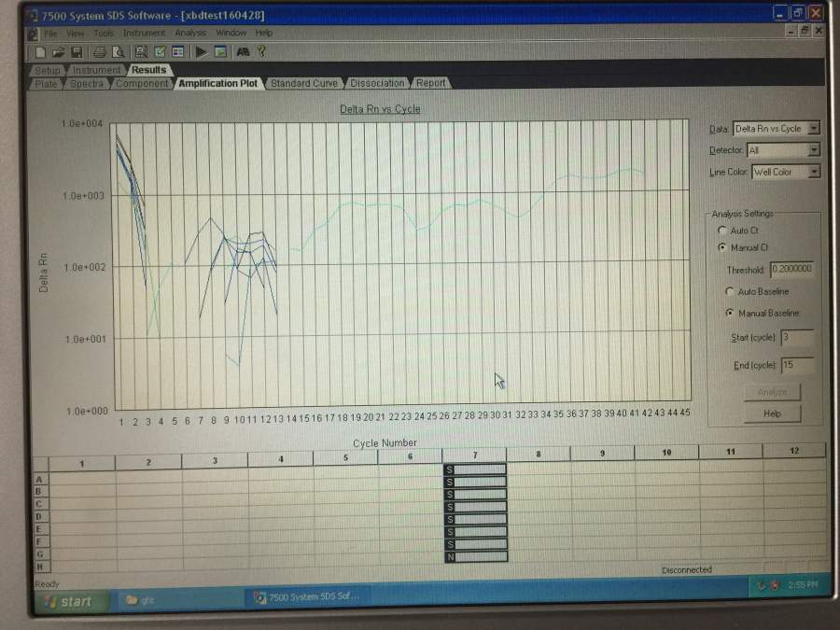The height and width of the screenshot is (630, 840).
Task: Select well D7 in the plate grid
Action: pyautogui.click(x=476, y=507)
